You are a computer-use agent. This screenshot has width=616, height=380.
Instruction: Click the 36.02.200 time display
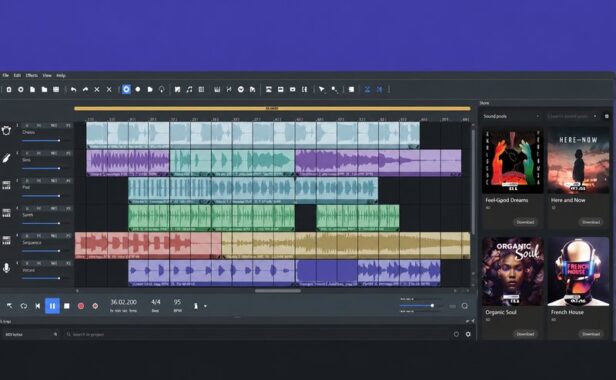point(123,302)
